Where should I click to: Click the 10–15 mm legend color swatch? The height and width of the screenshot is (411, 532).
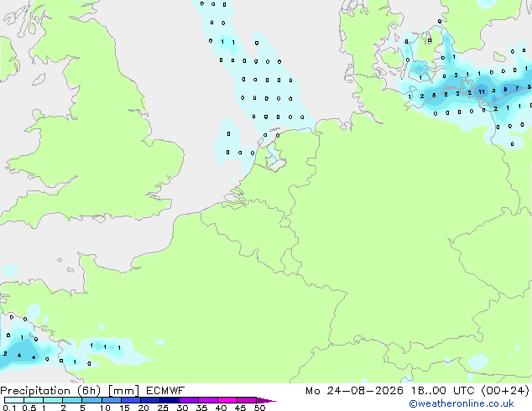(111, 400)
